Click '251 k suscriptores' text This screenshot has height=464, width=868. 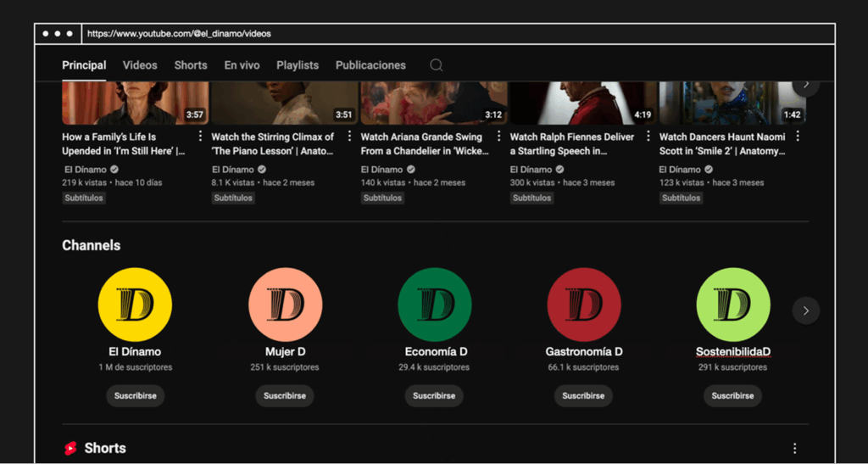coord(285,367)
